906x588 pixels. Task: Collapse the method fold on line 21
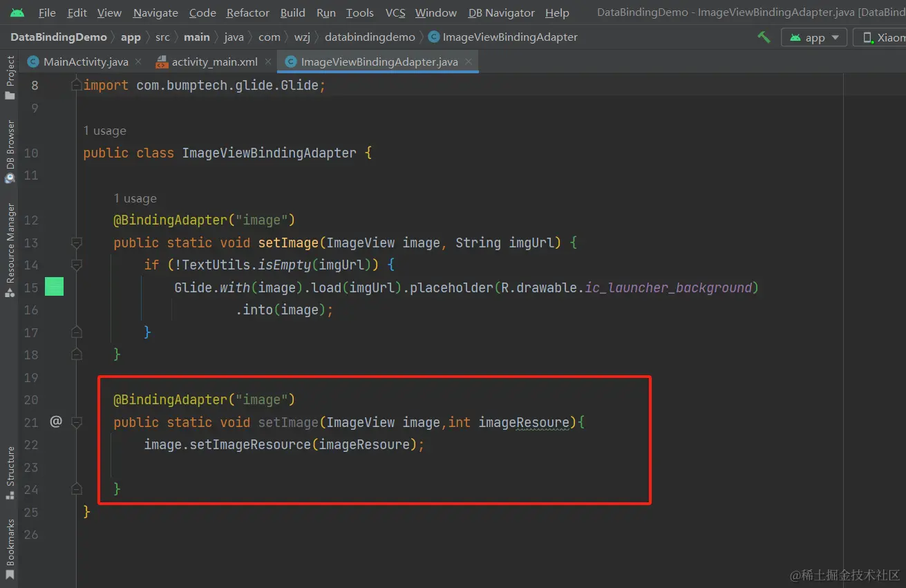[x=77, y=421]
